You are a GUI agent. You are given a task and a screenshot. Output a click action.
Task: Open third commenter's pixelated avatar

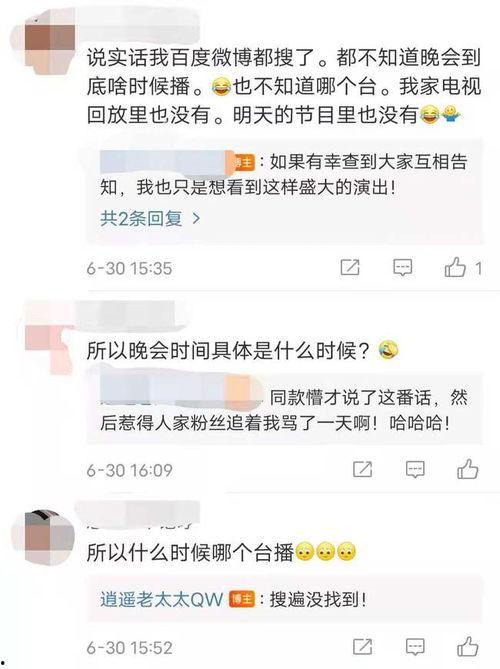click(x=49, y=537)
